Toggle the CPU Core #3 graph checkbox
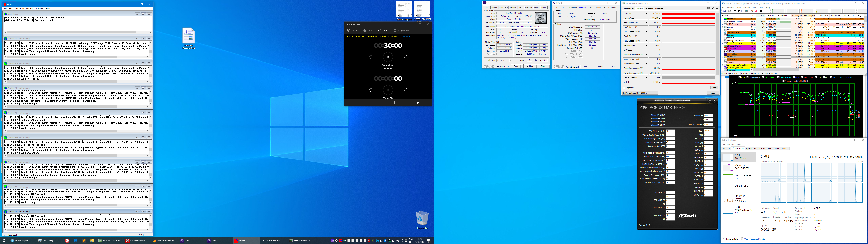 (763, 77)
